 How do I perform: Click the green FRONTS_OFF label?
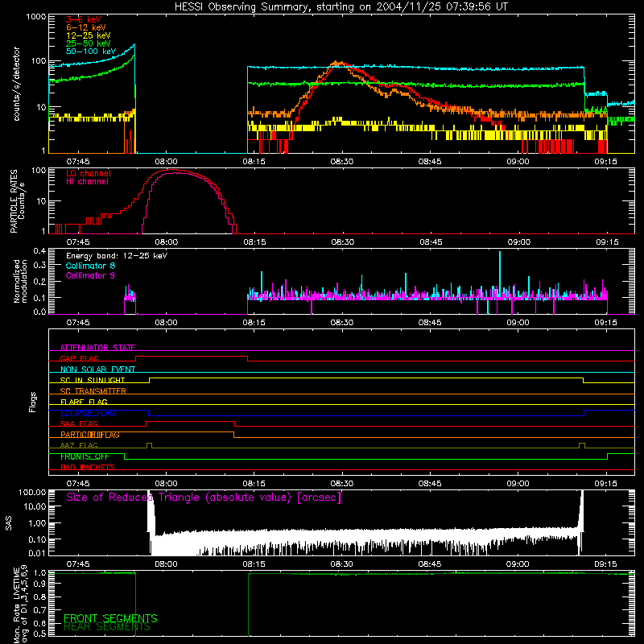point(85,456)
